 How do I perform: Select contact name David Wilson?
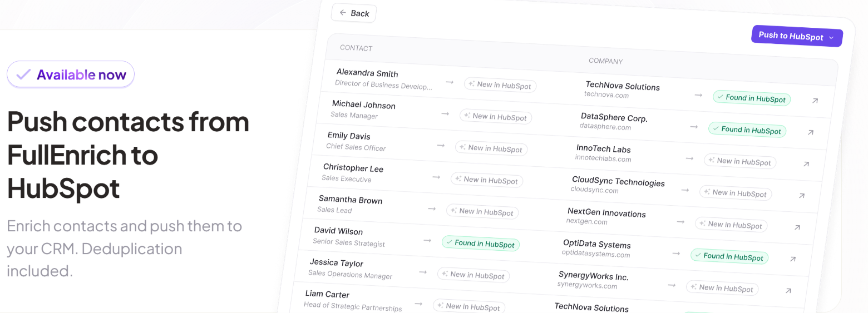(338, 231)
